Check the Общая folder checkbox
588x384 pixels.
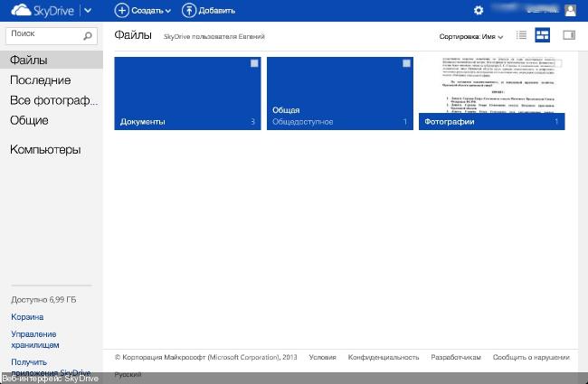406,63
